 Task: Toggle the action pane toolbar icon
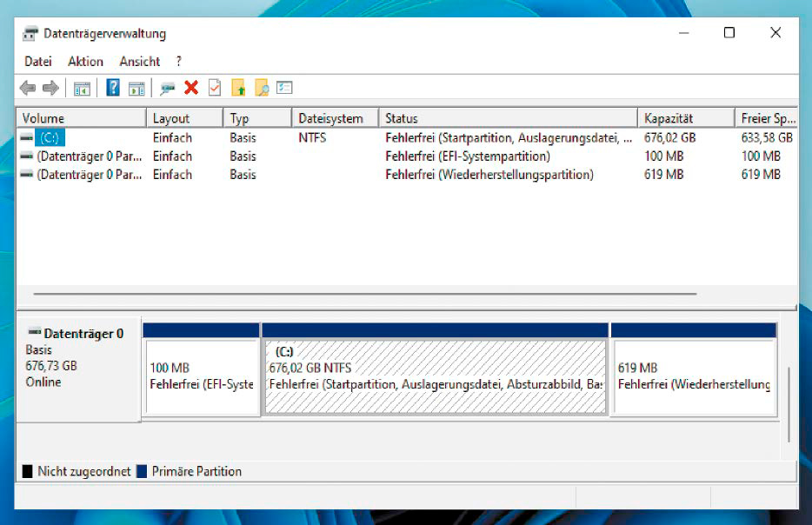[136, 89]
